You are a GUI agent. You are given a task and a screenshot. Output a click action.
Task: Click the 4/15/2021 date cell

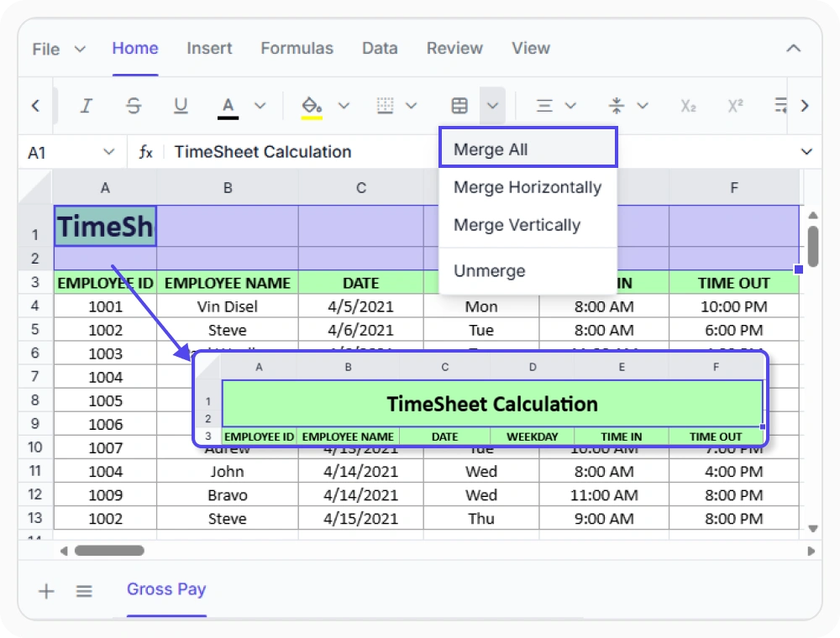pos(360,518)
